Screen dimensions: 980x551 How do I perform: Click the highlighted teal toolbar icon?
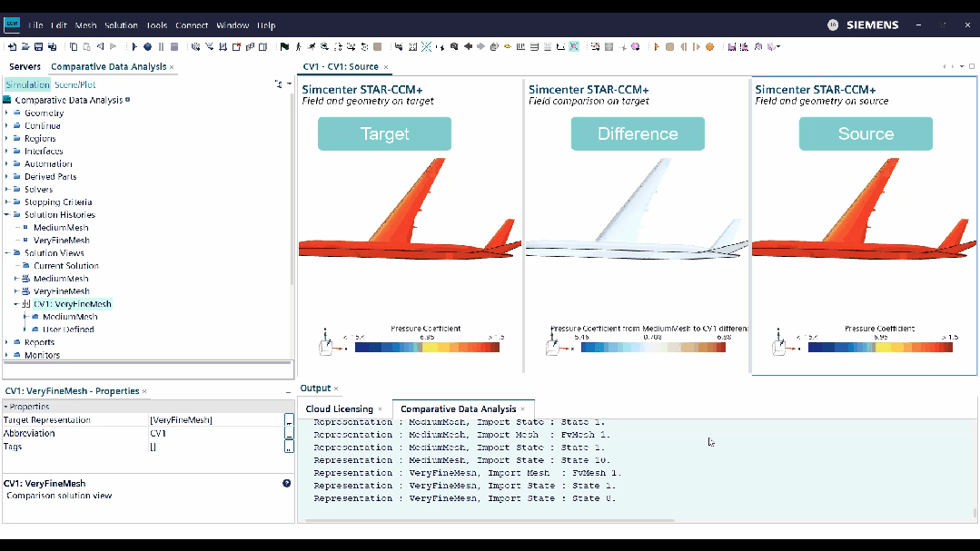coord(574,47)
